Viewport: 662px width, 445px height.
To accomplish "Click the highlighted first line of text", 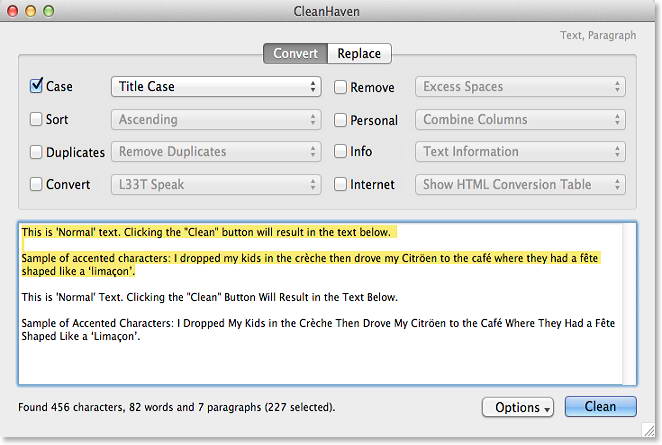I will point(206,232).
